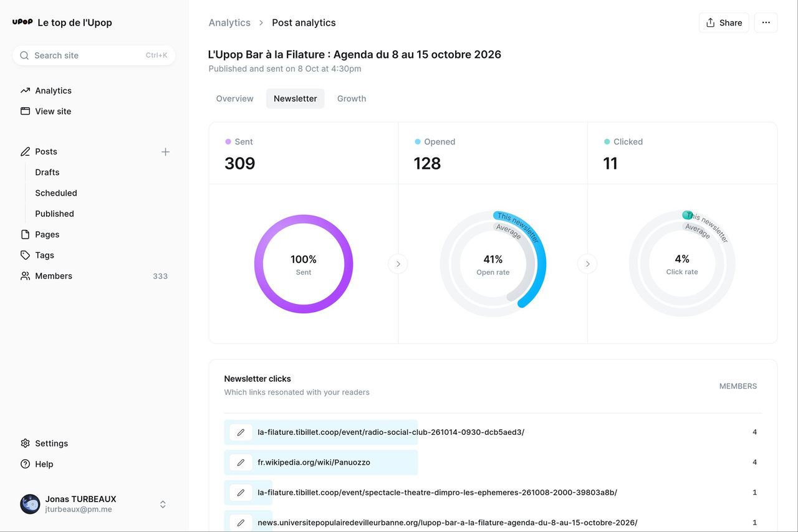Screen dimensions: 798x532
Task: Open the three-dots more options menu
Action: click(x=766, y=22)
